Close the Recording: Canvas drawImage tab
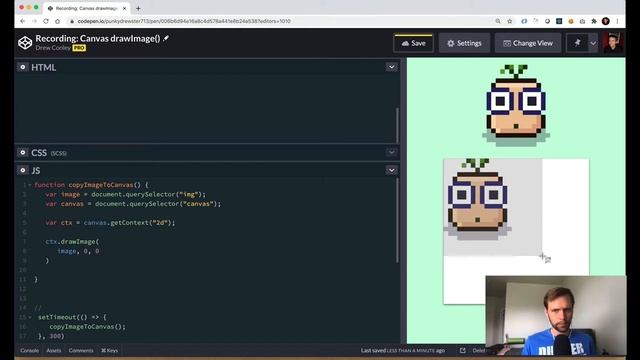The width and height of the screenshot is (640, 360). click(x=124, y=8)
